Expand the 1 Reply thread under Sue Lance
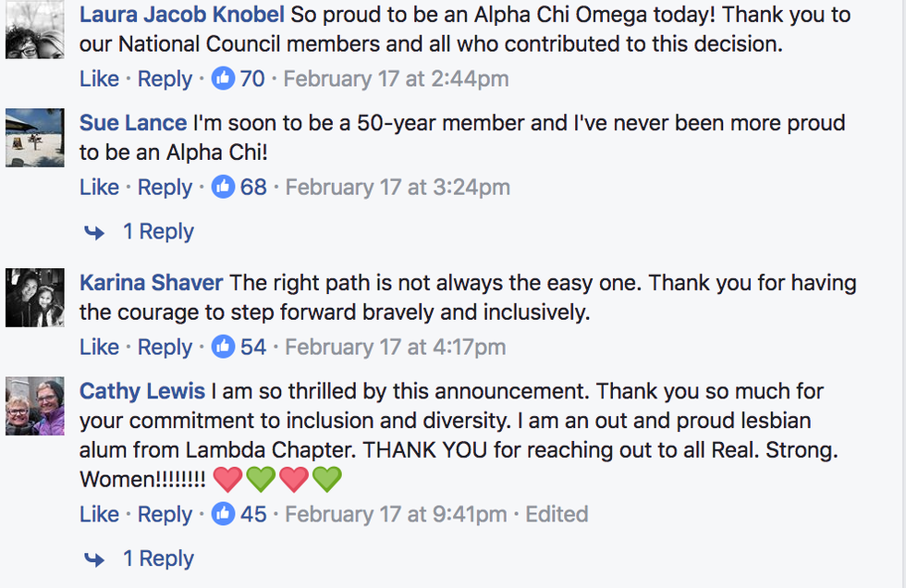The width and height of the screenshot is (906, 588). pos(158,231)
